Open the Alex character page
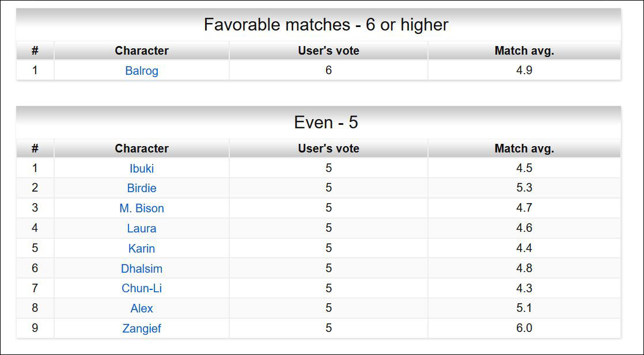 click(141, 308)
